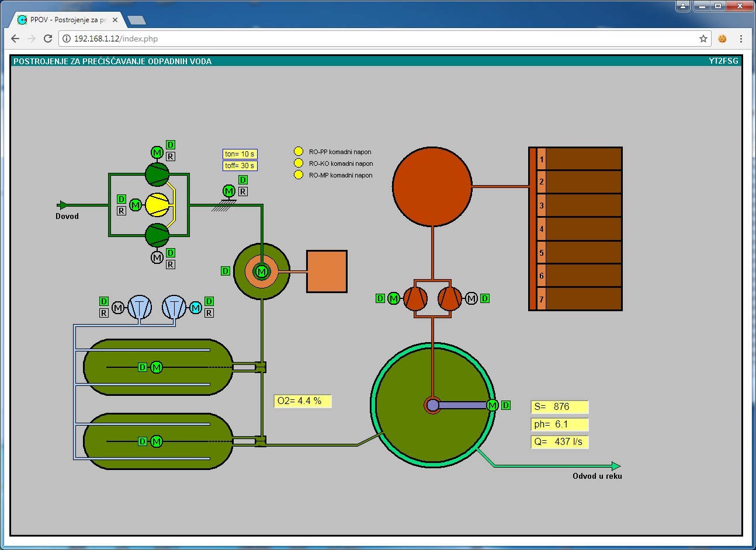756x550 pixels.
Task: Click the large red sludge tank circle
Action: 432,186
